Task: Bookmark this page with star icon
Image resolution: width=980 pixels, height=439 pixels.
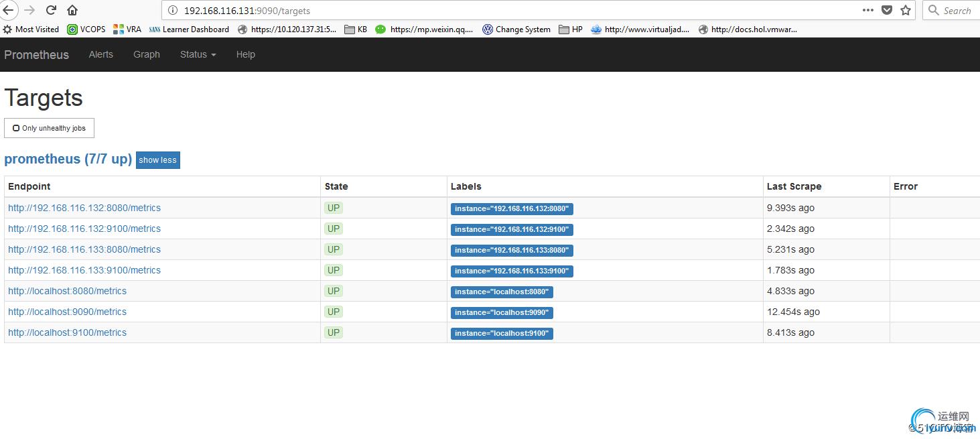Action: [906, 10]
